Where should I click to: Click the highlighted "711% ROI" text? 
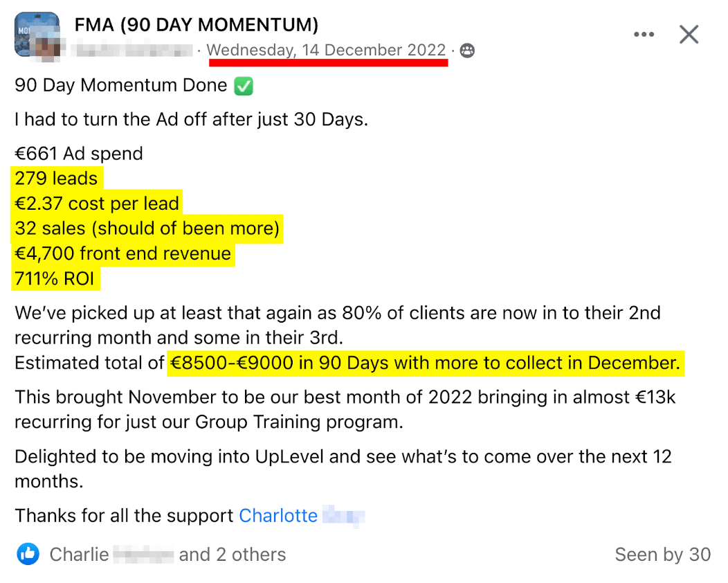click(x=55, y=279)
